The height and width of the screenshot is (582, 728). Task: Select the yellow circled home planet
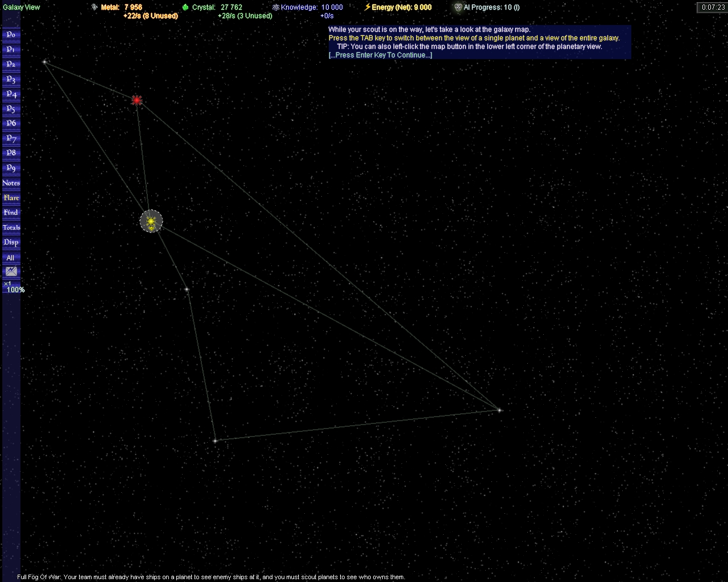click(151, 221)
